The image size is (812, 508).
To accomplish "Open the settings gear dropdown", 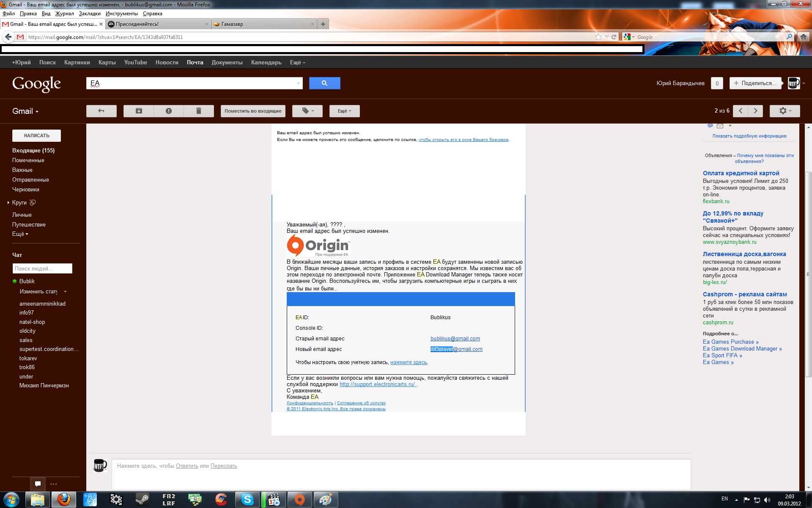I will tap(785, 111).
